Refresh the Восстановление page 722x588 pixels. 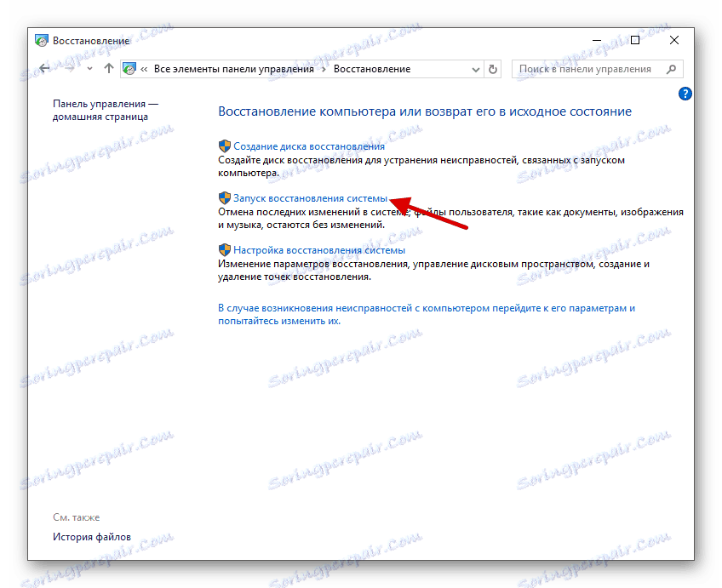click(x=493, y=70)
